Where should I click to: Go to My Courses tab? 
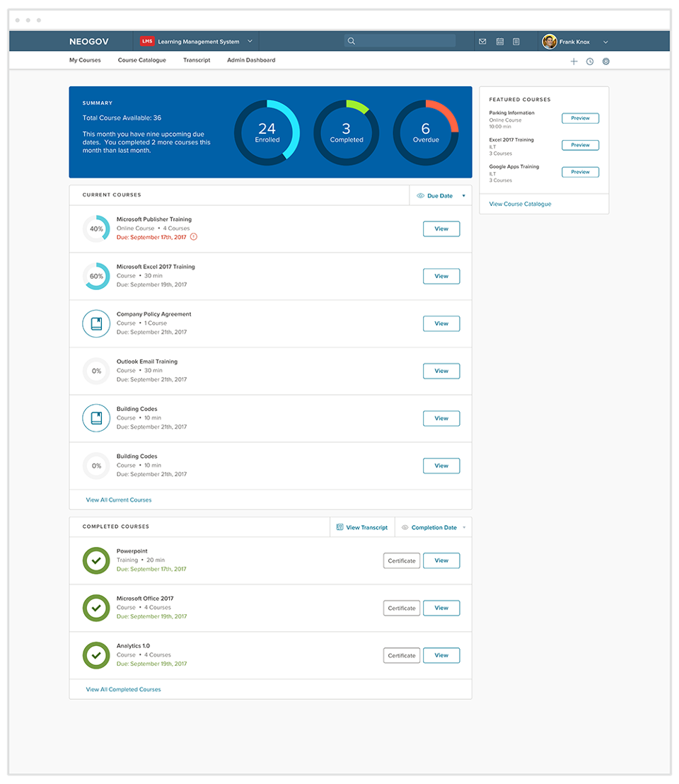pos(85,60)
